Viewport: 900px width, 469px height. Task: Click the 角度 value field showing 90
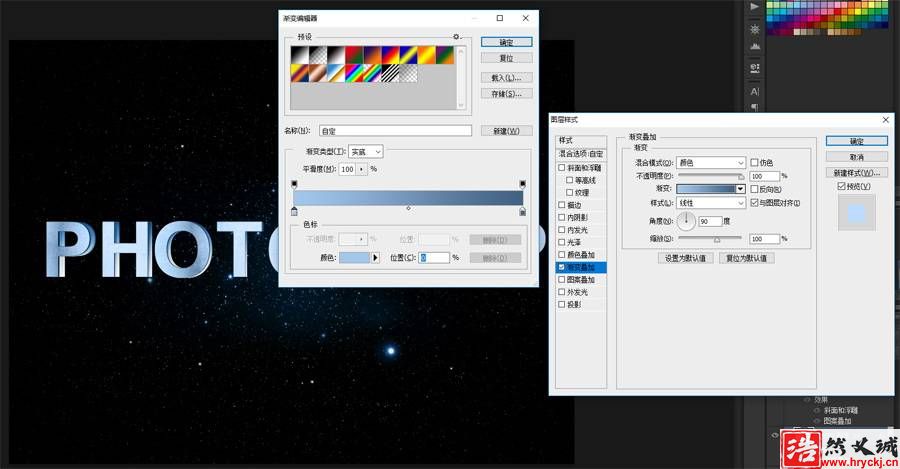click(710, 221)
